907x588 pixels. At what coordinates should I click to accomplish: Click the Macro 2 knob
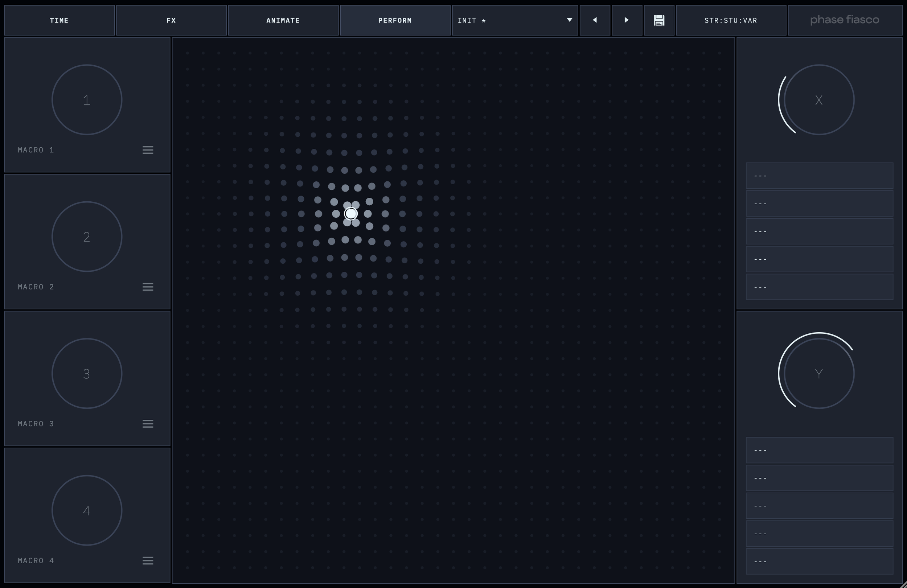click(x=87, y=237)
